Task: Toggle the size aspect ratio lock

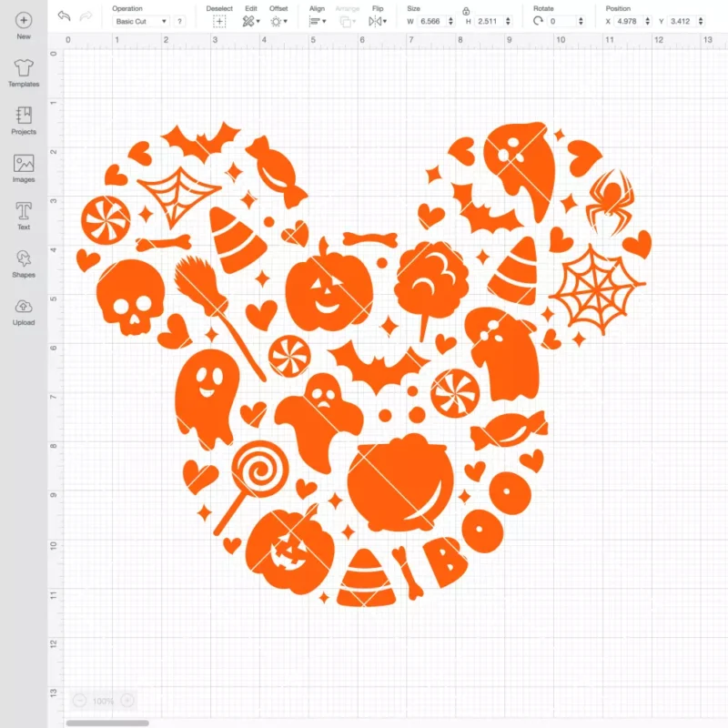Action: (x=466, y=11)
